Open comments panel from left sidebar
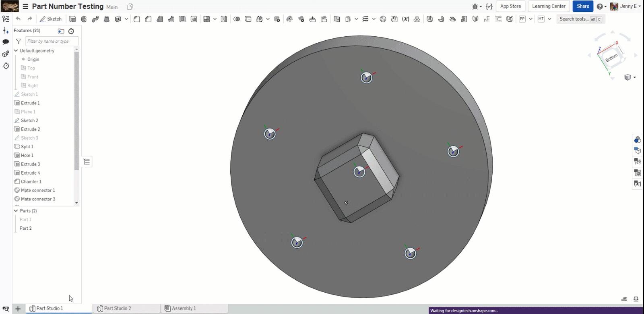 [6, 42]
